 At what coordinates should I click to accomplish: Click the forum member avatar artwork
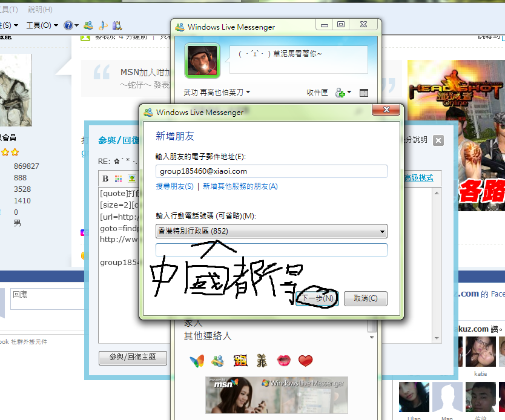16,90
